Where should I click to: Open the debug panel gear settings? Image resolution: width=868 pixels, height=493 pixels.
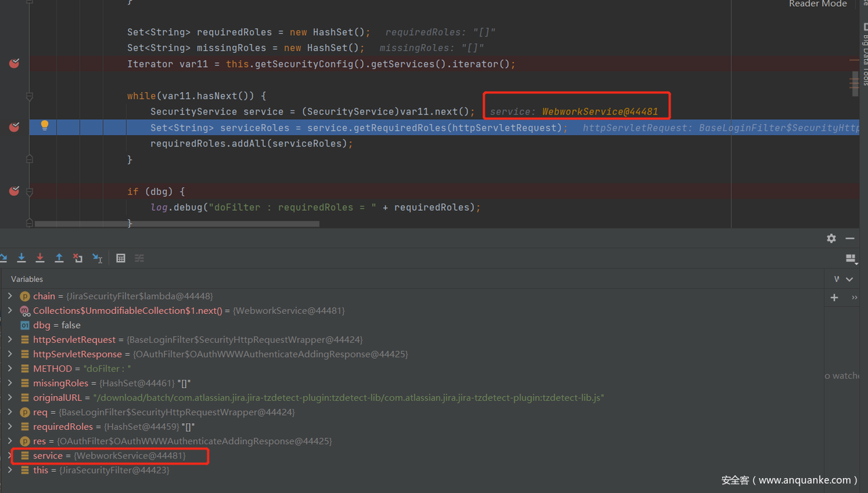point(831,238)
